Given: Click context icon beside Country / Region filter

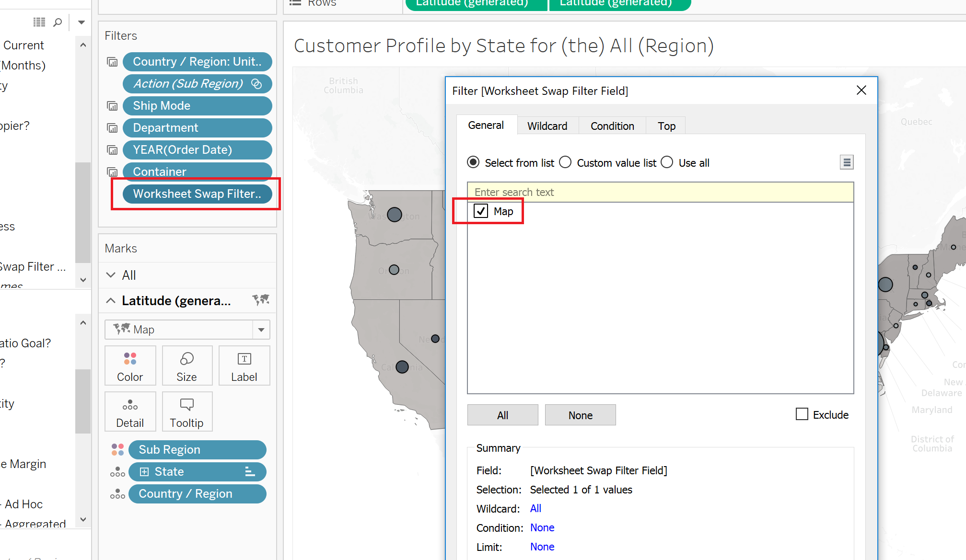Looking at the screenshot, I should click(112, 62).
